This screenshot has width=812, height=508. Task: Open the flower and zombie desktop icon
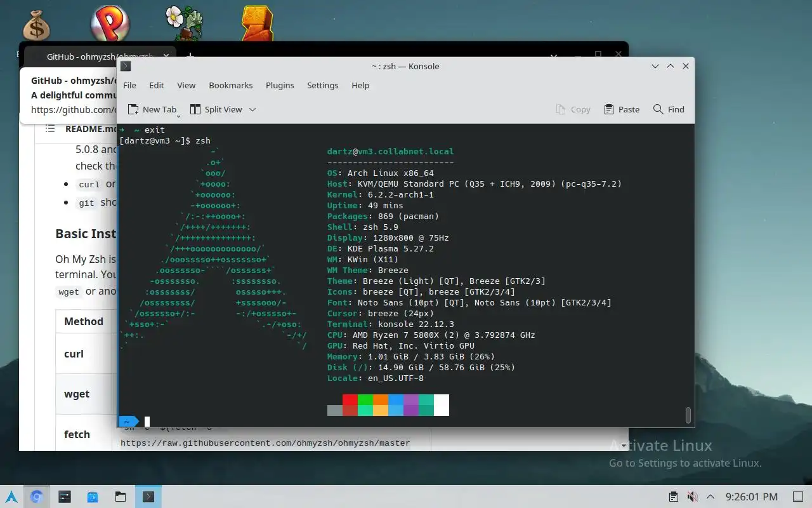185,24
